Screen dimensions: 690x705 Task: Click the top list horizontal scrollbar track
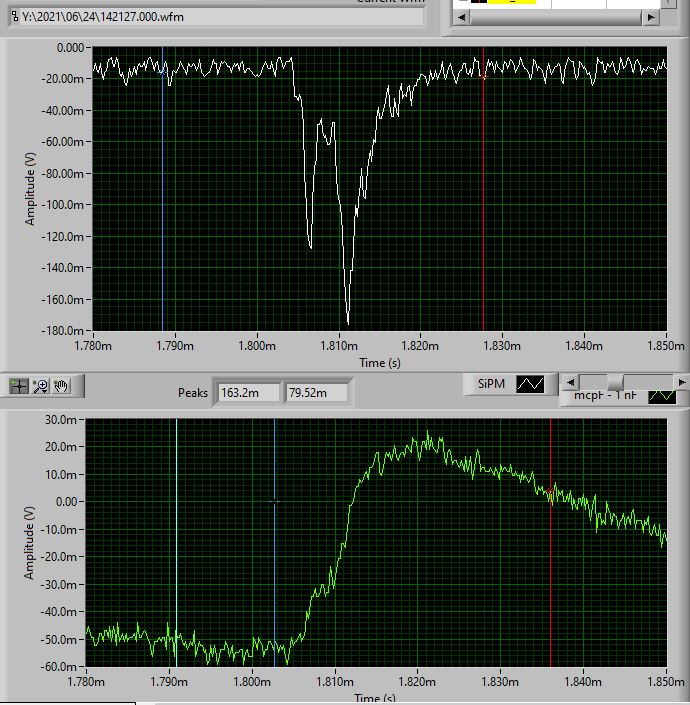556,18
